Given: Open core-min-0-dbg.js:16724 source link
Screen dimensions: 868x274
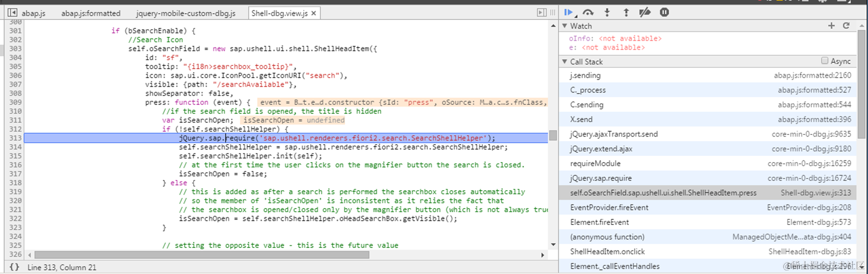Looking at the screenshot, I should coord(810,178).
